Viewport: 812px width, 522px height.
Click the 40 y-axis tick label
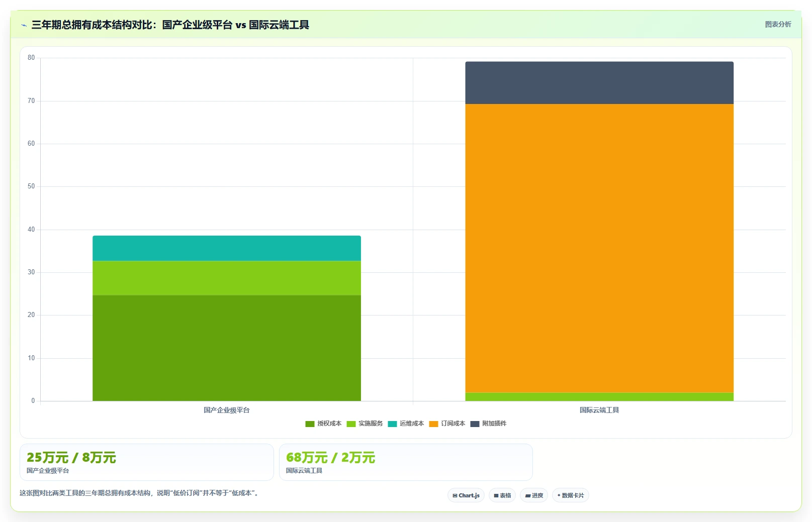coord(31,230)
